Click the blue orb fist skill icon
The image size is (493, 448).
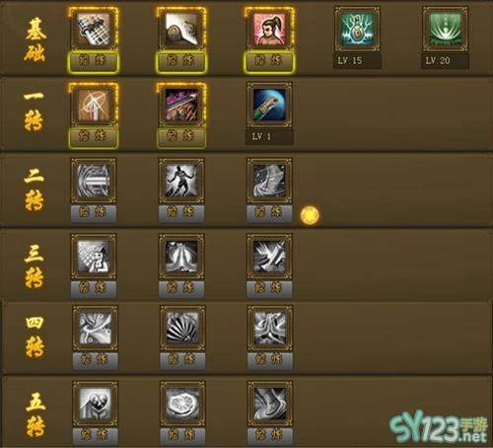[x=269, y=105]
